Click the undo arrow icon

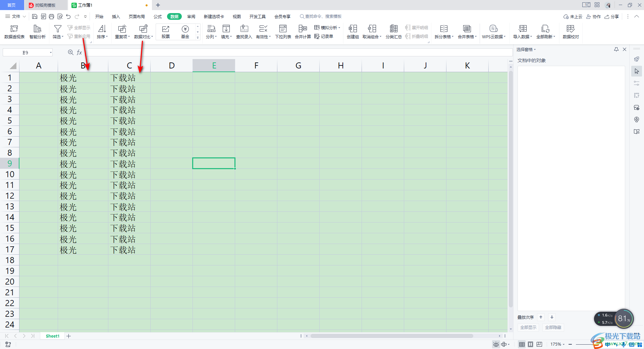point(68,16)
